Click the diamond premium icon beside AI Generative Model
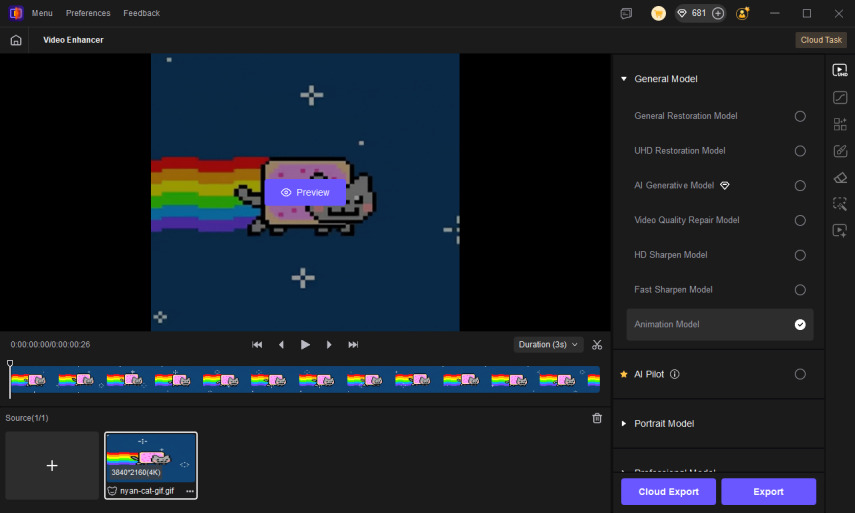The image size is (855, 513). (x=725, y=185)
